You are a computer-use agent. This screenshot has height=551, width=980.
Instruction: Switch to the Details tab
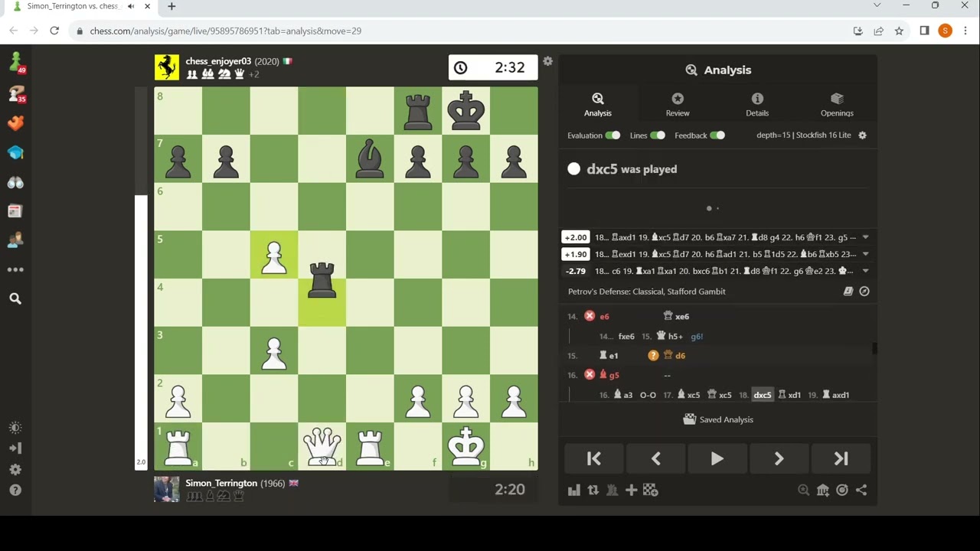click(757, 105)
